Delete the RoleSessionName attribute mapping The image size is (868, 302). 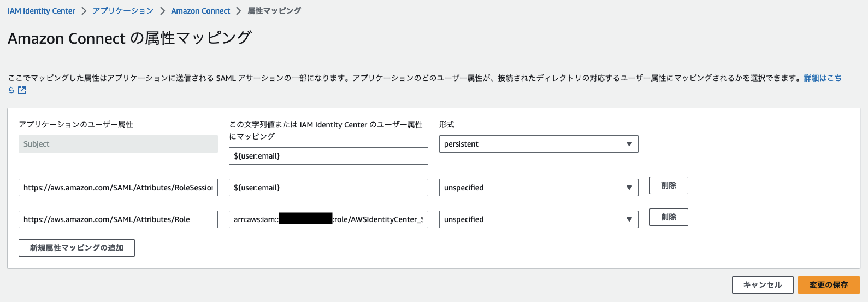coord(669,185)
